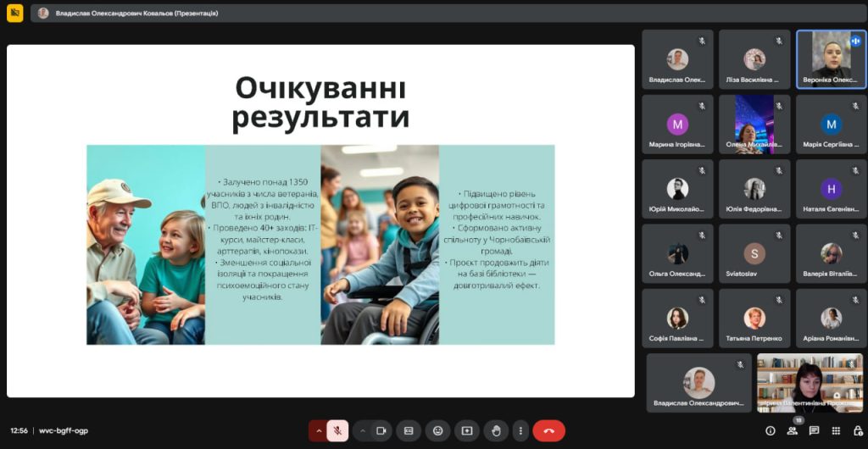Open more options three-dot menu
The image size is (868, 449).
tap(520, 430)
